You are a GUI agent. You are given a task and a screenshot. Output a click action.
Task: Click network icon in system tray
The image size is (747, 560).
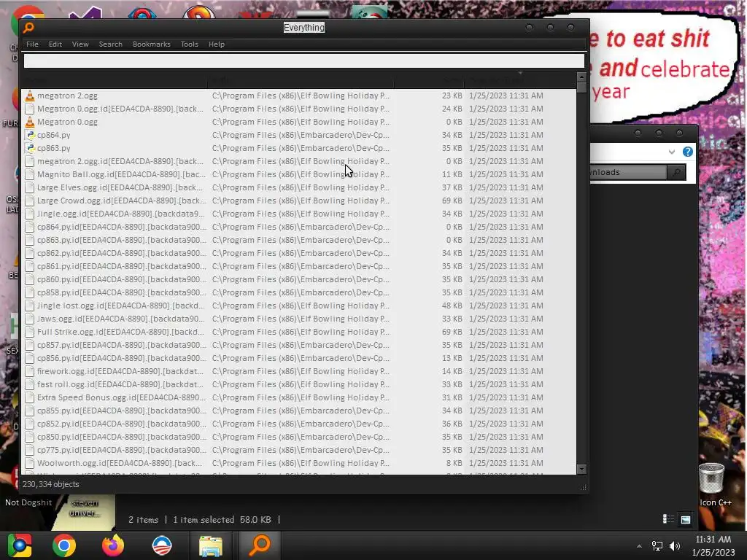point(657,545)
